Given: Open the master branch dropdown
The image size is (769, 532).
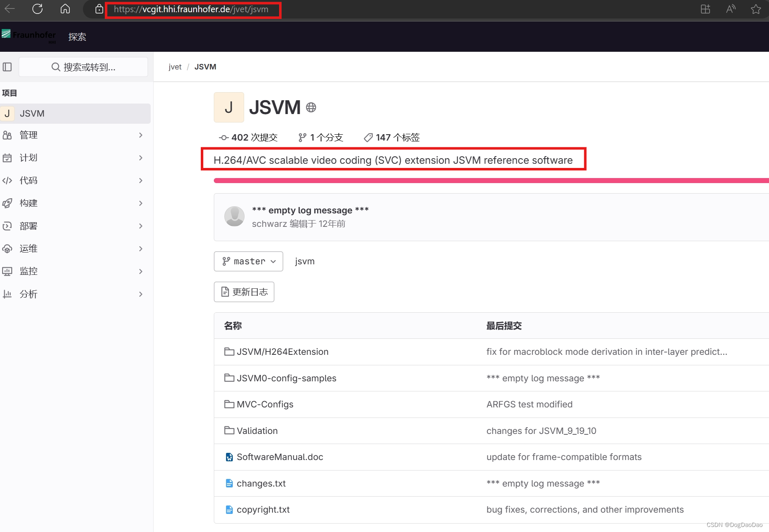Looking at the screenshot, I should tap(248, 261).
